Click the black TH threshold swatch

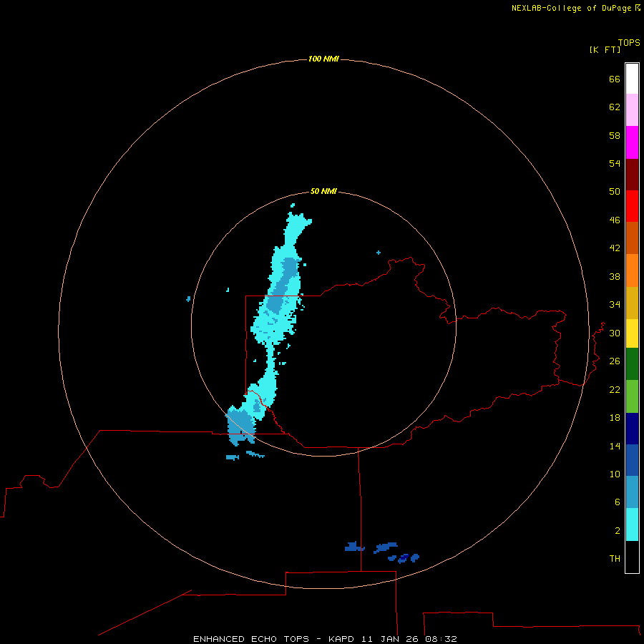[x=632, y=557]
